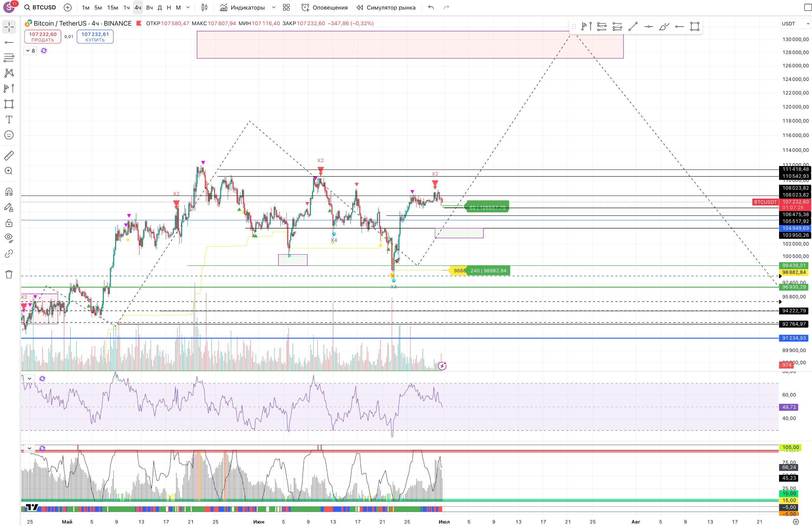The height and width of the screenshot is (526, 812).
Task: Start Симулятор рынка bar replay
Action: (x=386, y=7)
